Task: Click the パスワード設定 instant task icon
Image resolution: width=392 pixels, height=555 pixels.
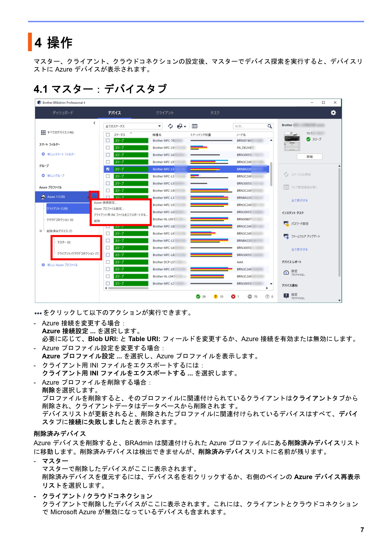Action: point(286,224)
